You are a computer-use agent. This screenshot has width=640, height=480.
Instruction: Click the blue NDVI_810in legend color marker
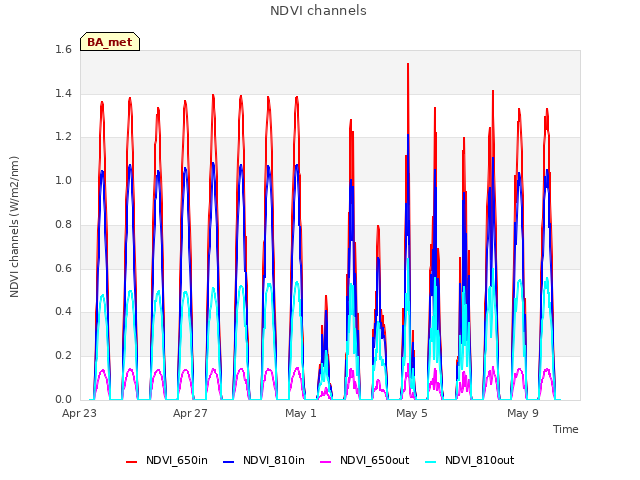229,462
